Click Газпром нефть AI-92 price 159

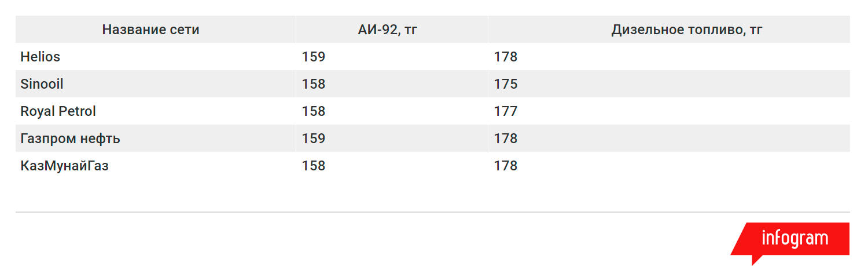(x=314, y=139)
